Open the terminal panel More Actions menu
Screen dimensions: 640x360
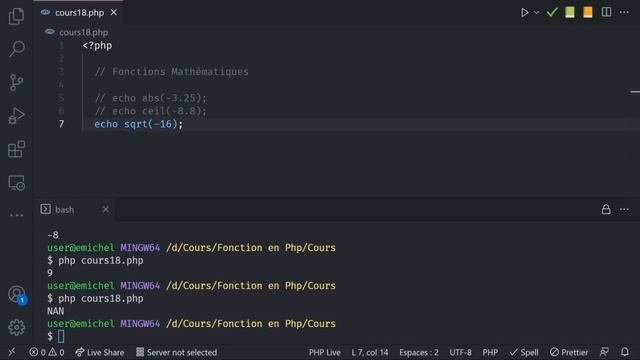tap(624, 209)
